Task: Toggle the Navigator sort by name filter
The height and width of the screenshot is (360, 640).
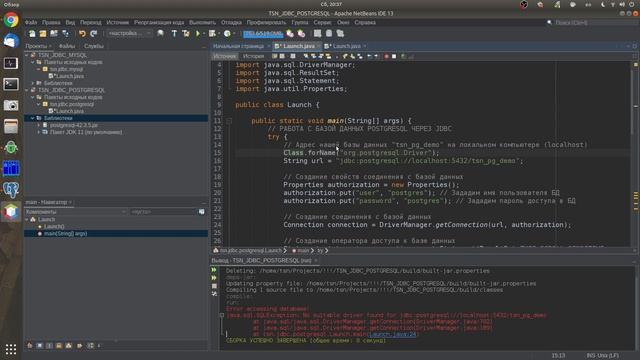Action: click(x=90, y=346)
